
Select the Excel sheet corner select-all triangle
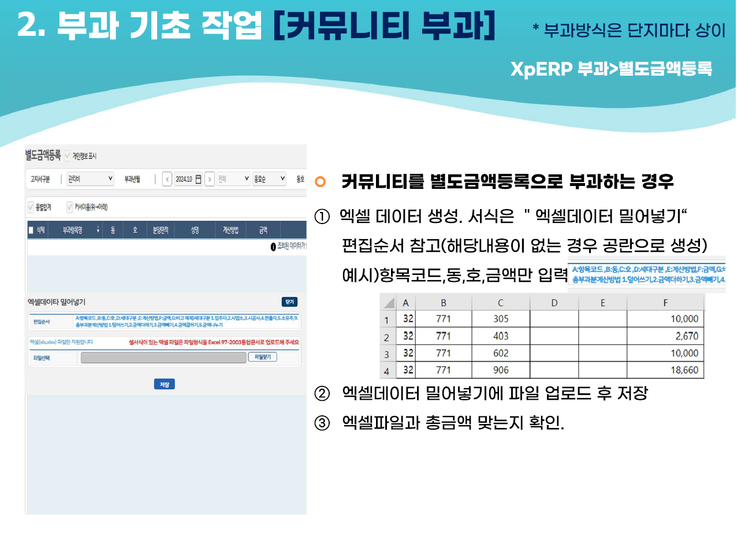click(x=389, y=303)
